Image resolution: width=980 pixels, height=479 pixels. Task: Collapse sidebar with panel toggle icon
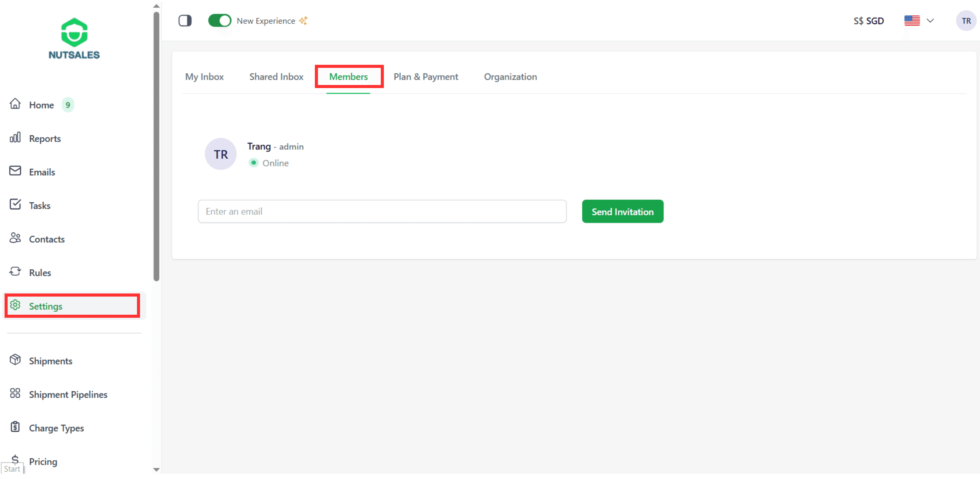click(x=185, y=21)
